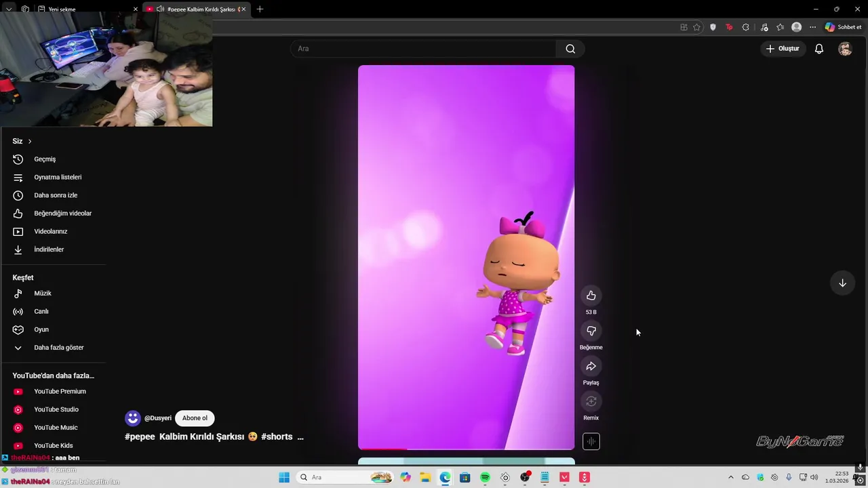Show hidden system tray icons chevron
The image size is (868, 488).
[x=730, y=477]
